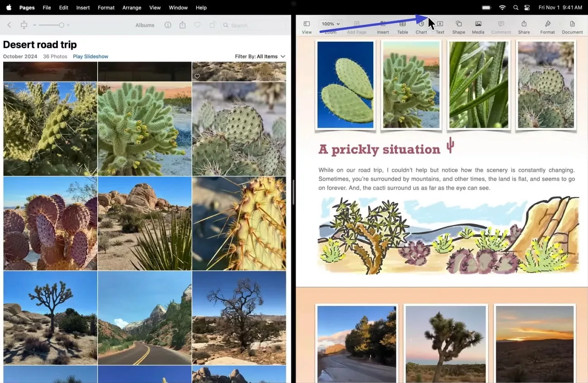This screenshot has height=383, width=588.
Task: Add a Text box in Pages
Action: tap(440, 26)
